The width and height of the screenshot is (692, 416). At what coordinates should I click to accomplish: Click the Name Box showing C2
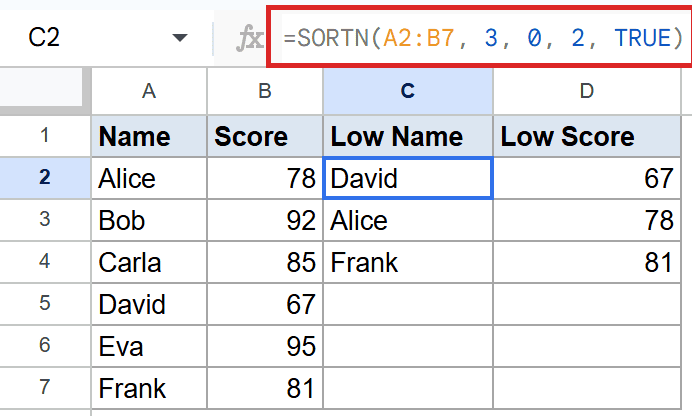pos(44,37)
